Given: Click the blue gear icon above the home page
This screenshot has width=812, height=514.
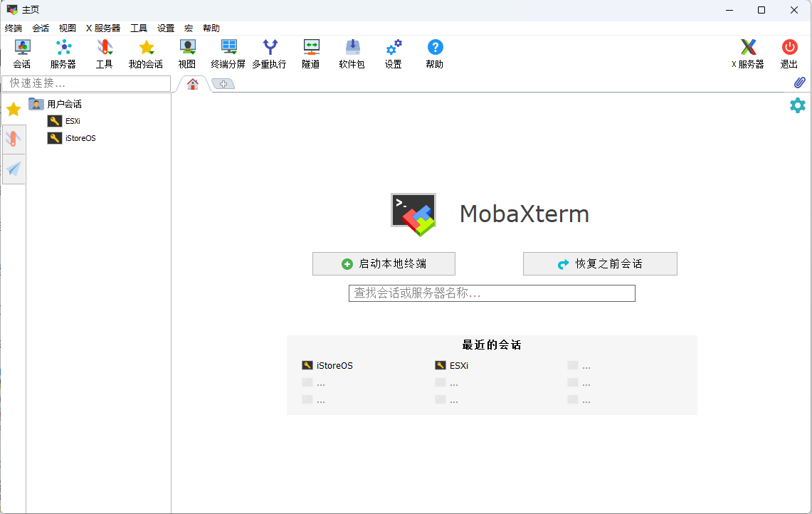Looking at the screenshot, I should pos(798,105).
